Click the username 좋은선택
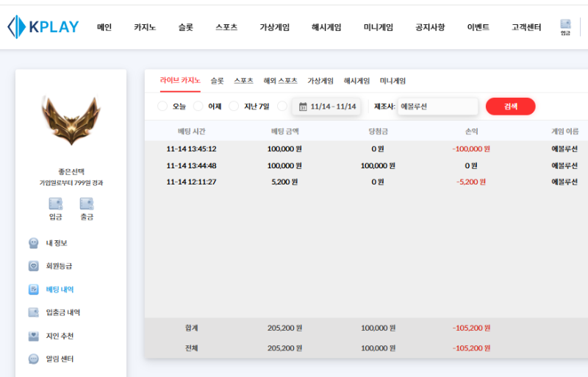588x377 pixels. click(x=71, y=171)
